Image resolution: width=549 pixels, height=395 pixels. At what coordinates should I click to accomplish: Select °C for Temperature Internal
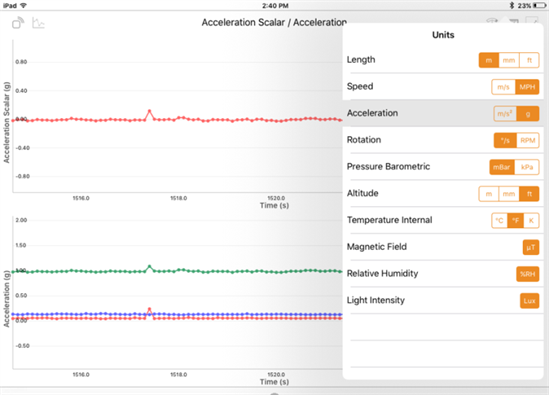coord(500,221)
